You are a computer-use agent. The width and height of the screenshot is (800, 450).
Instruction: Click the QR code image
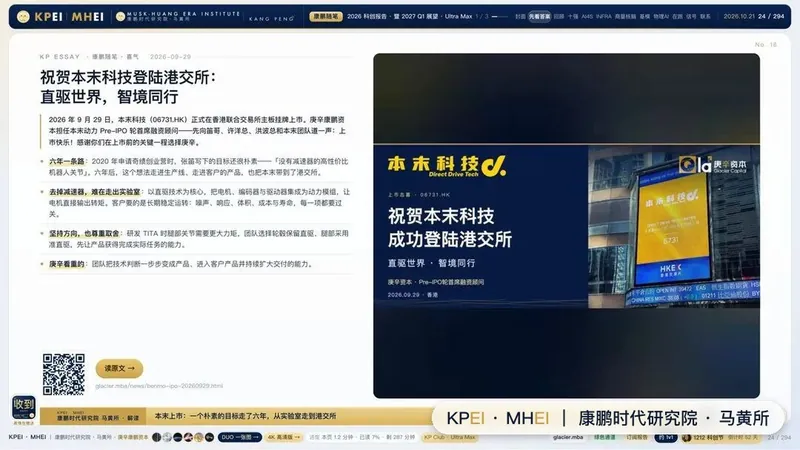pyautogui.click(x=64, y=374)
